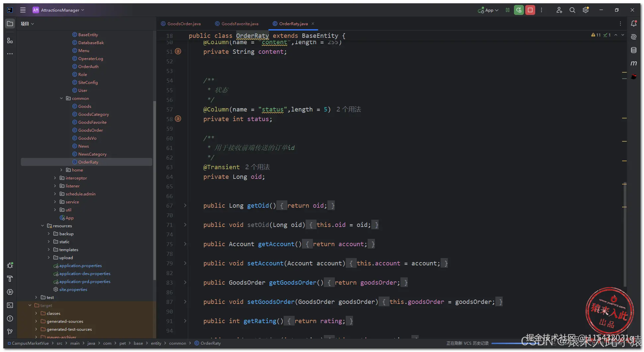Open Code With Me collaboration icon

559,10
